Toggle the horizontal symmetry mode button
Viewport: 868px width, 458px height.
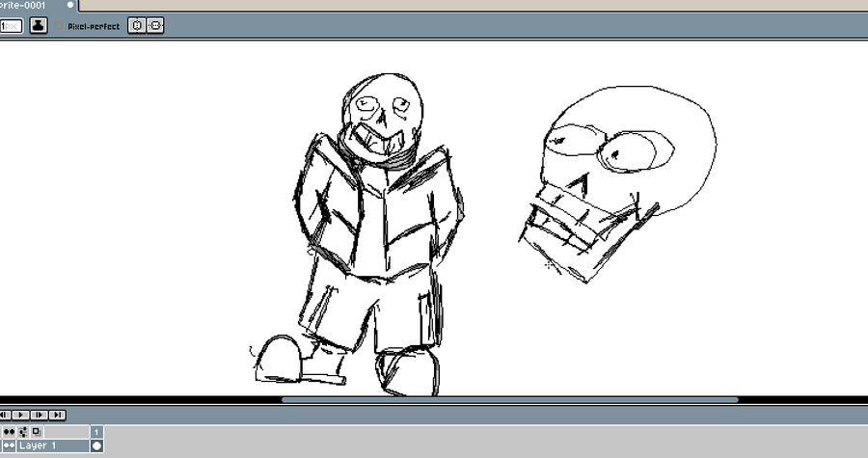coord(155,25)
